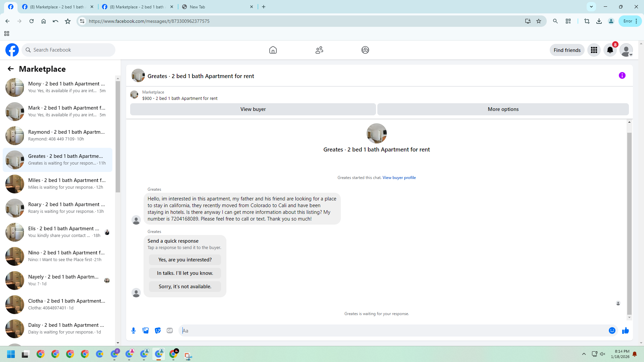The image size is (644, 362).
Task: Open the GIF picker icon
Action: (x=170, y=330)
